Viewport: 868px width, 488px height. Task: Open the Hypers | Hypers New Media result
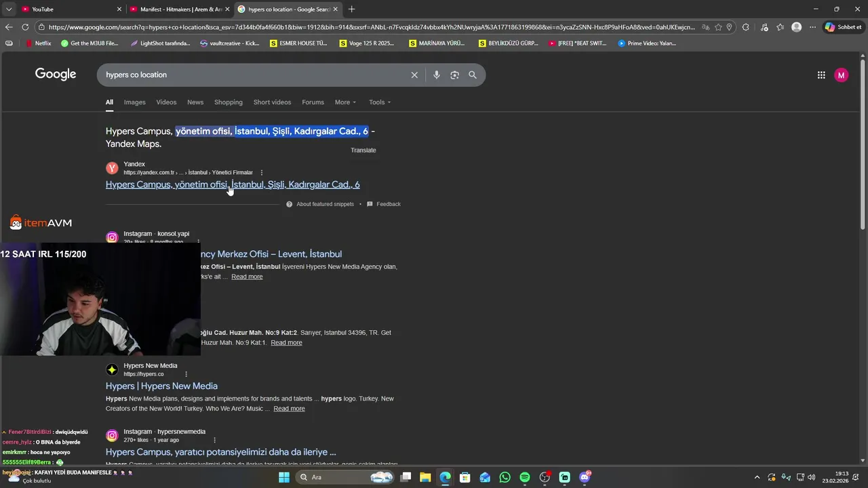pos(161,386)
